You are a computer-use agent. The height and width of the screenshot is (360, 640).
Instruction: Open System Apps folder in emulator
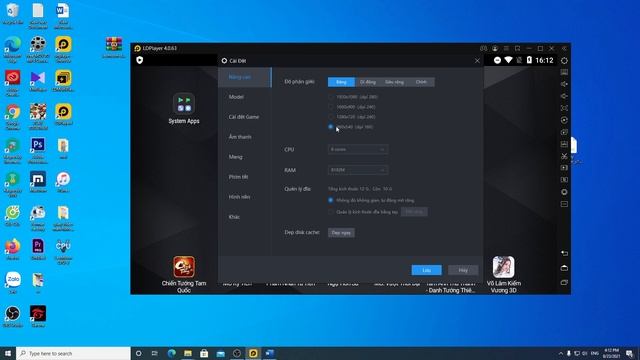tap(184, 109)
